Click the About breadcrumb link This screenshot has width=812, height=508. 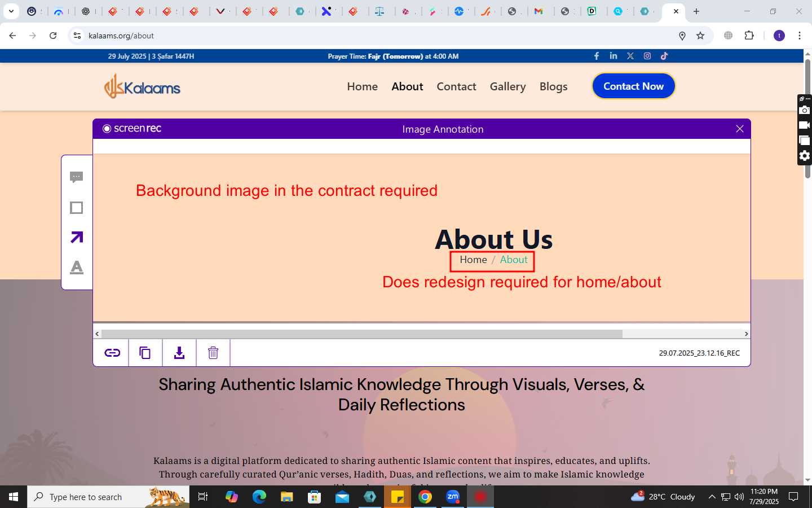(x=514, y=260)
